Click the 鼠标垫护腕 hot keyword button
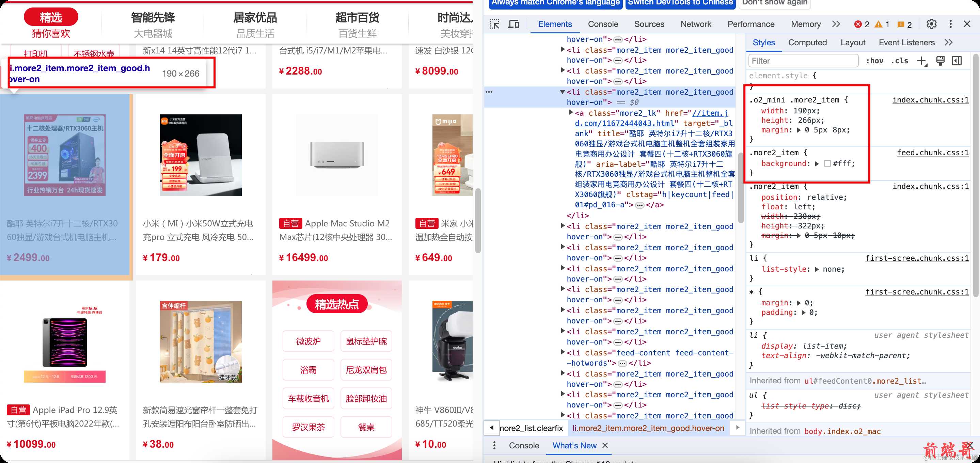The height and width of the screenshot is (463, 980). (366, 341)
